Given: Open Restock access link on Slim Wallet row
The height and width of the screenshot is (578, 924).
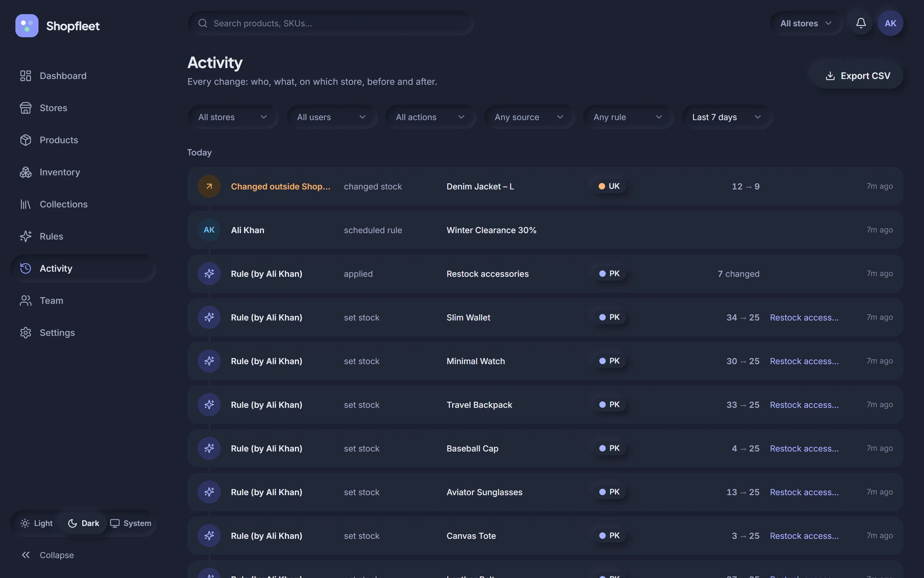Looking at the screenshot, I should point(804,317).
